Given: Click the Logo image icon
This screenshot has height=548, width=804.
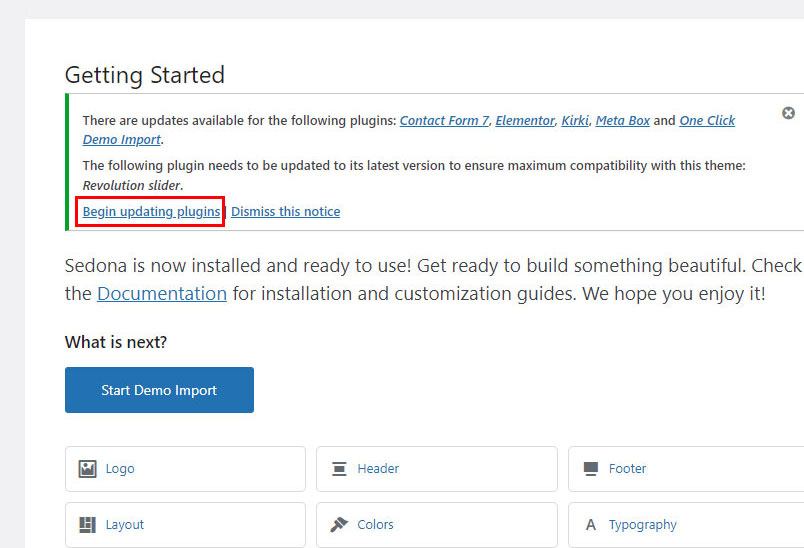Looking at the screenshot, I should tap(87, 469).
